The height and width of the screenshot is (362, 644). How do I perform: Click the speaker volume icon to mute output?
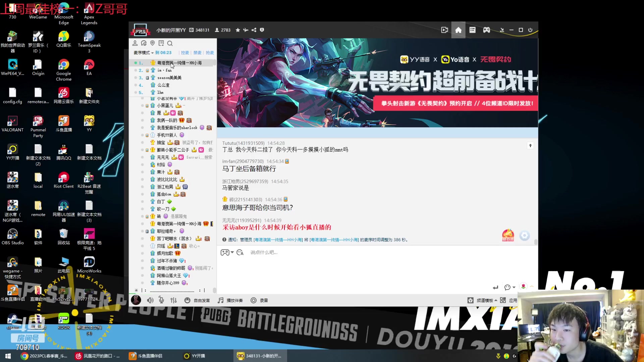coord(150,300)
